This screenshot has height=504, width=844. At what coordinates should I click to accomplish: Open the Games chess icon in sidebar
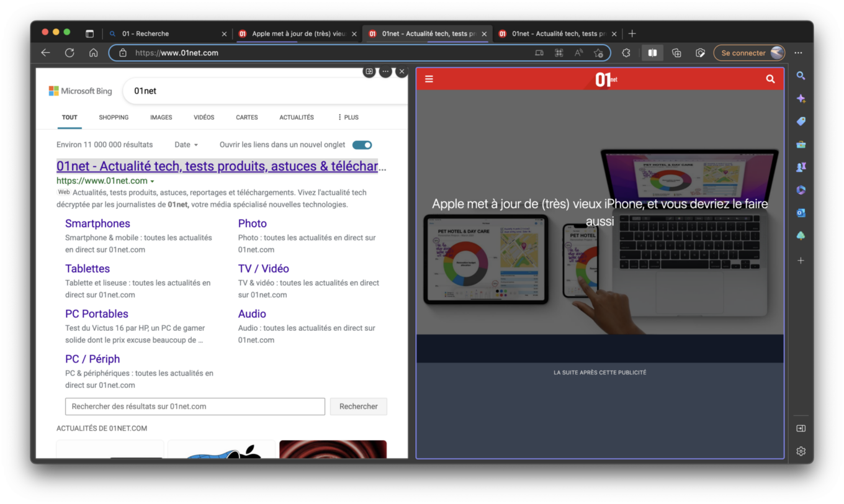tap(801, 167)
